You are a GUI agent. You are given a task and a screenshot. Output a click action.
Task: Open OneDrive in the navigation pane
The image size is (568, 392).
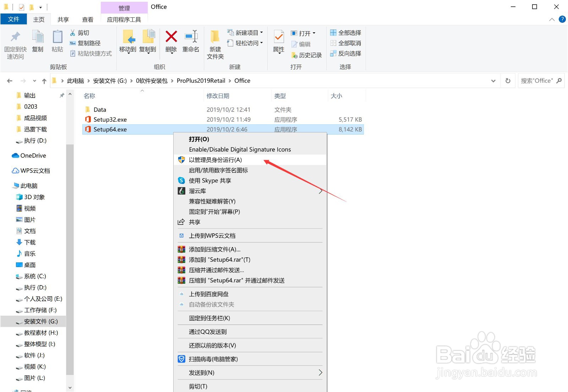click(x=29, y=156)
